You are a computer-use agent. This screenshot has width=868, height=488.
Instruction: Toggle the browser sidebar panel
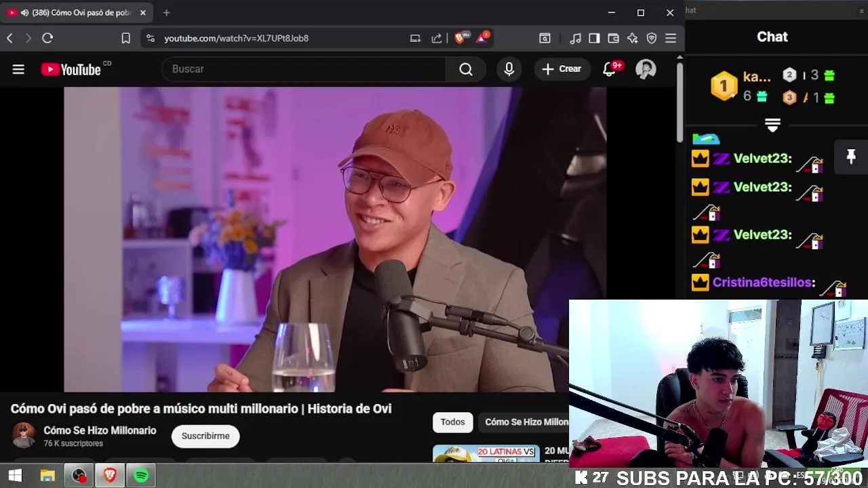[594, 38]
